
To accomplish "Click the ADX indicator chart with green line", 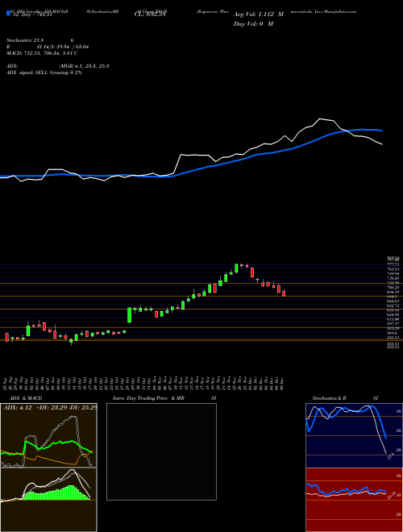I will [48, 435].
